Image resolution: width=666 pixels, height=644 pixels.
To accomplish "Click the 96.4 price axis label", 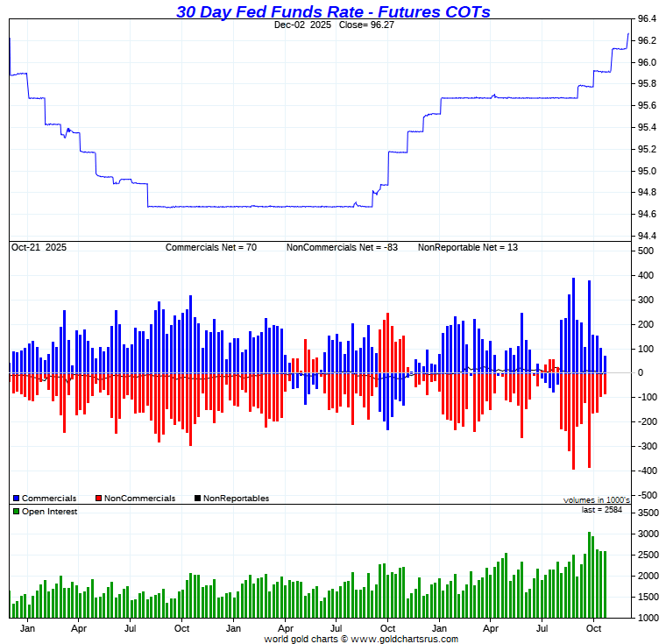I will pyautogui.click(x=647, y=19).
